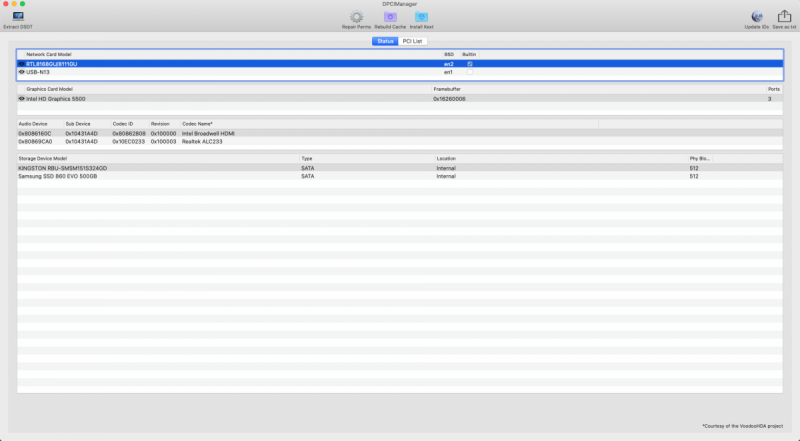
Task: Click the Type column header in storage table
Action: click(307, 158)
